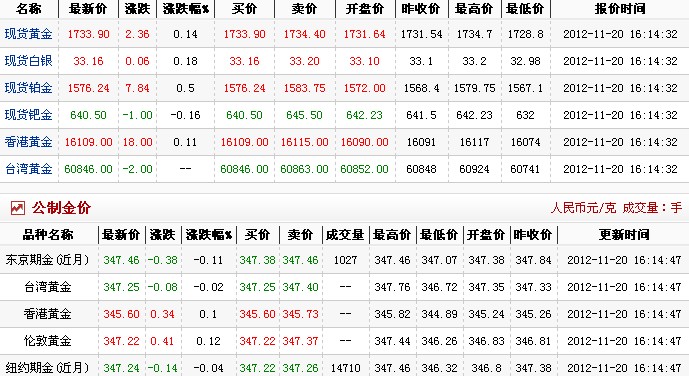Open the 现货白银 link

click(29, 61)
